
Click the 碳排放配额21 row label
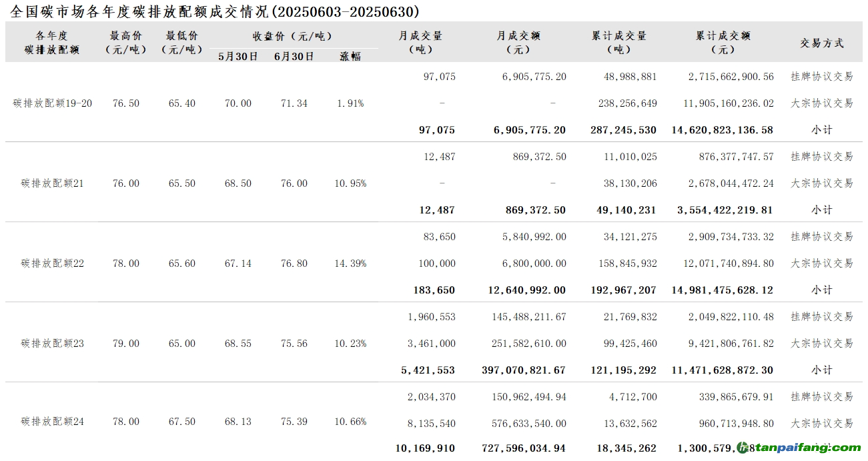click(x=53, y=183)
